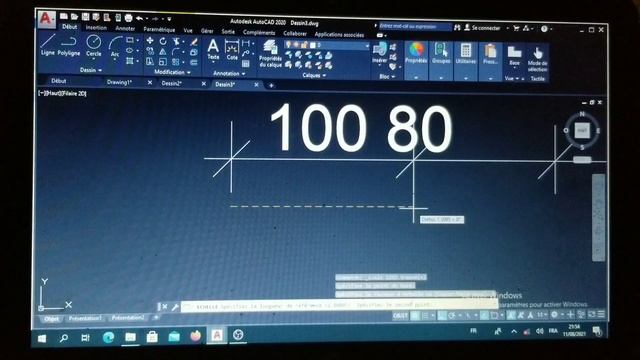Click the Stretch tool icon
The image size is (640, 360).
click(150, 62)
